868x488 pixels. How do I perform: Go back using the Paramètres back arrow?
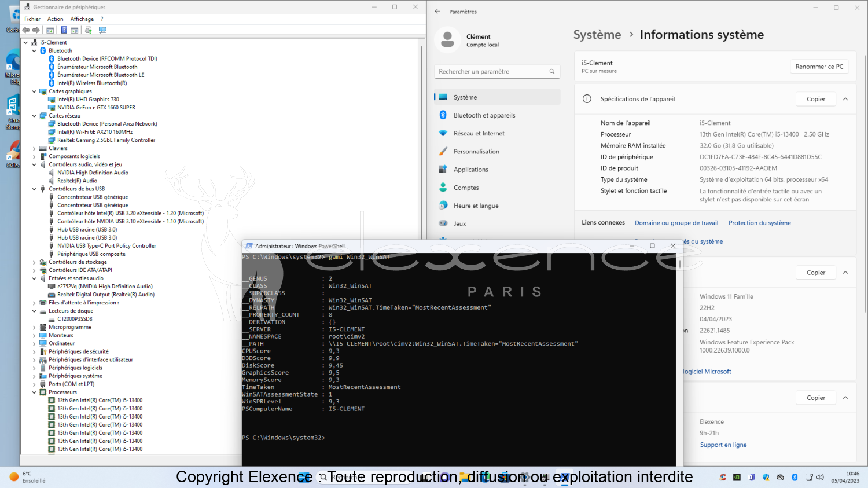437,12
